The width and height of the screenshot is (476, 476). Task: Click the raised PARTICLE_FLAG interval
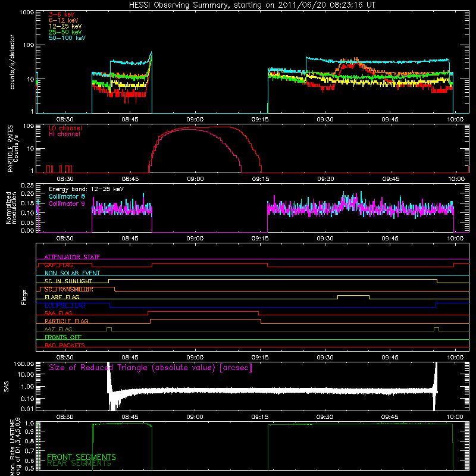(205, 320)
